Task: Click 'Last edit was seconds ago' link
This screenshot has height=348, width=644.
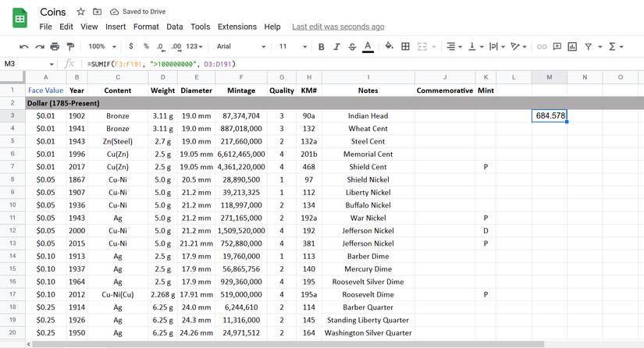Action: click(338, 27)
